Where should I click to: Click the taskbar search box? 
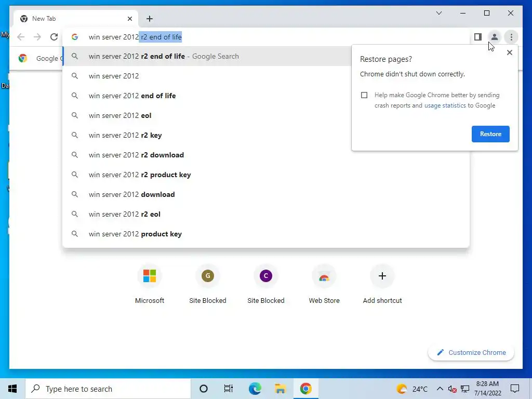point(108,389)
